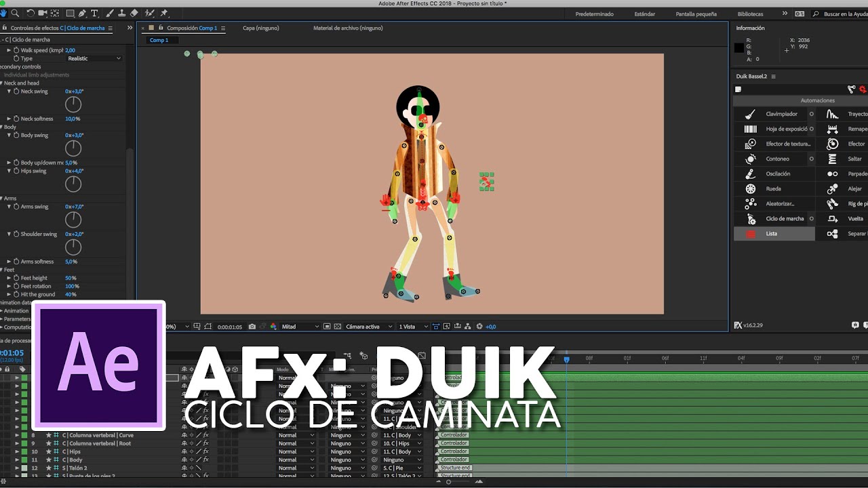
Task: Open the Type dropdown showing Realistic
Action: (94, 58)
